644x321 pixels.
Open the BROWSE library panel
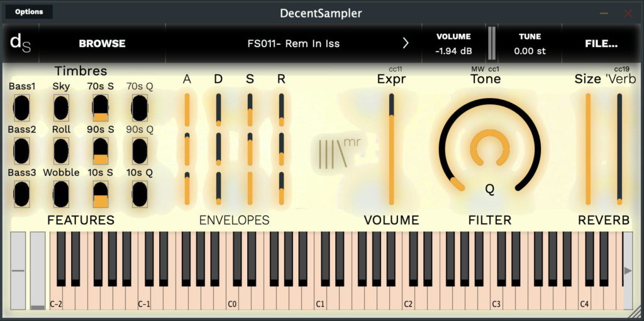[x=103, y=43]
